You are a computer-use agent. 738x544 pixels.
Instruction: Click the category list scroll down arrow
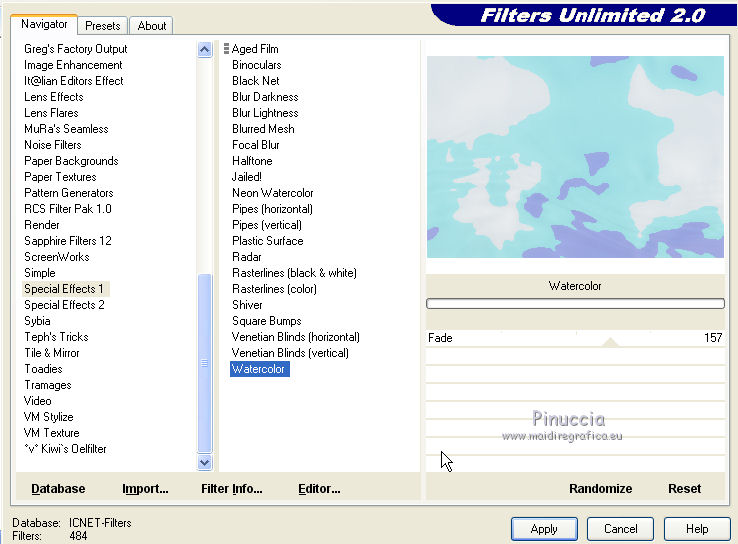point(205,462)
